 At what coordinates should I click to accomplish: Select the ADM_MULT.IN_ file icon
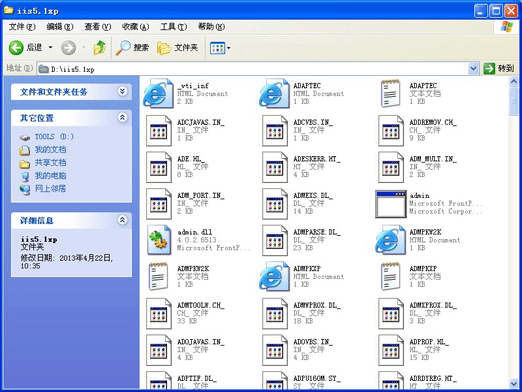click(x=391, y=167)
